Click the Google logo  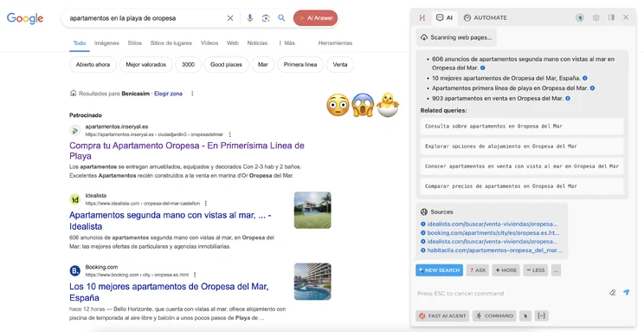coord(25,18)
